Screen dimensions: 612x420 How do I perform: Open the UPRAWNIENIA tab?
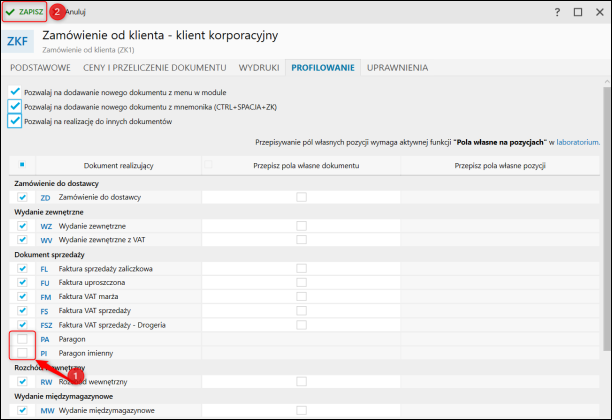coord(397,68)
